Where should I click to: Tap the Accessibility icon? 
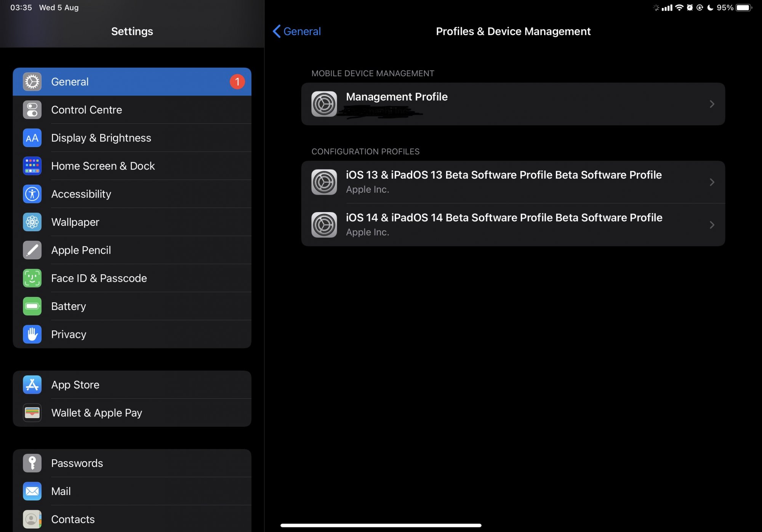32,194
